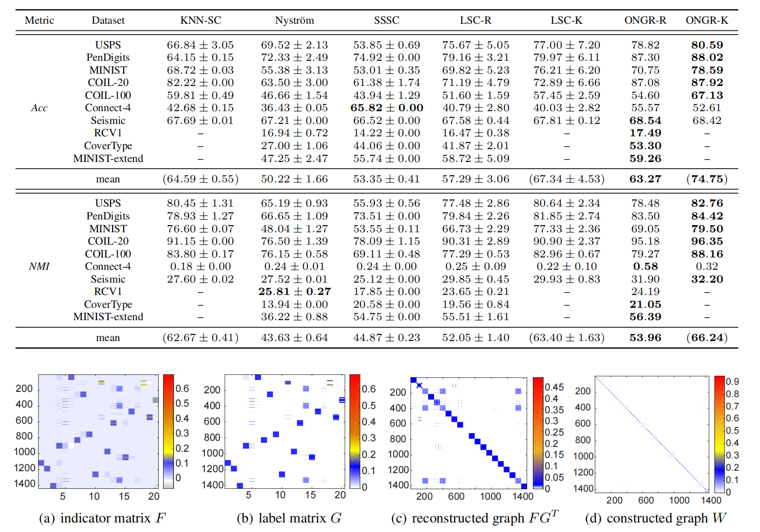The width and height of the screenshot is (760, 532).
Task: Select the Nyström column header
Action: point(294,20)
